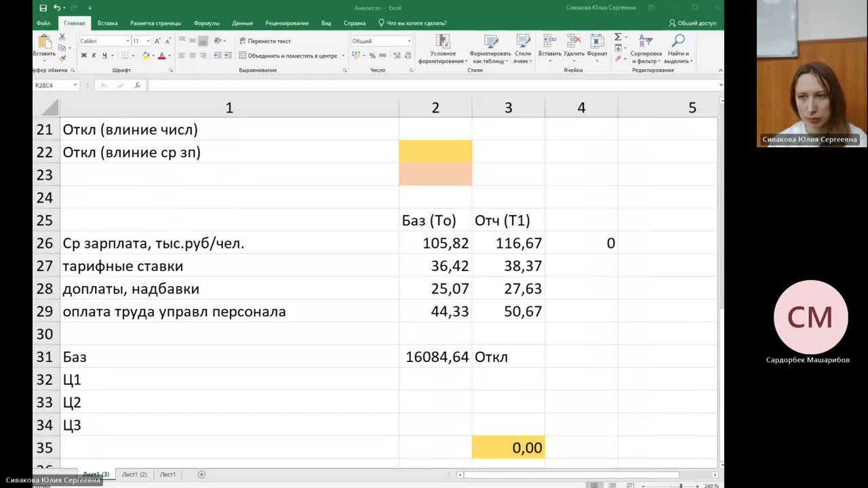Switch to the Формулы tab
This screenshot has height=488, width=868.
(x=206, y=23)
